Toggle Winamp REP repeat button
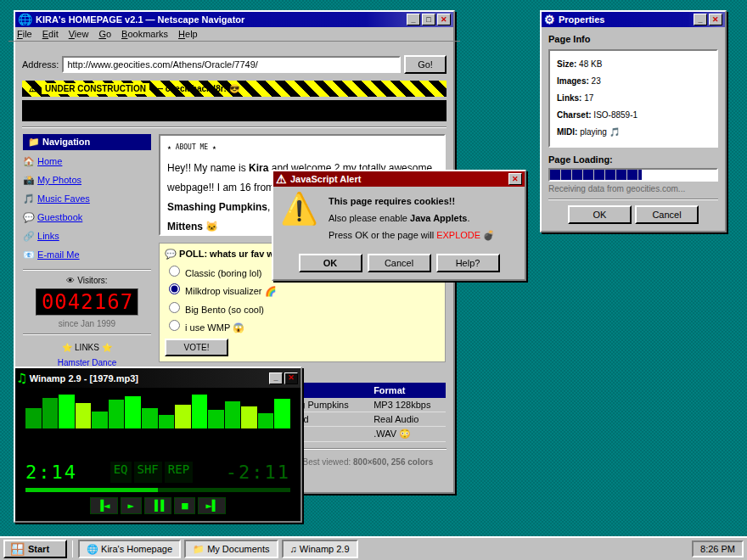This screenshot has height=560, width=747. click(178, 470)
